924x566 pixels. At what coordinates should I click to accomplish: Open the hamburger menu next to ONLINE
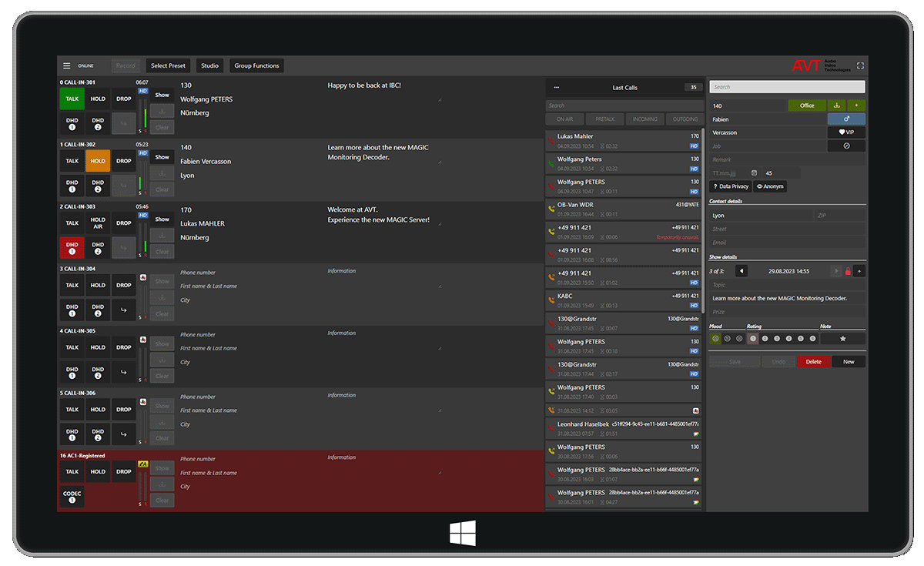click(x=66, y=65)
